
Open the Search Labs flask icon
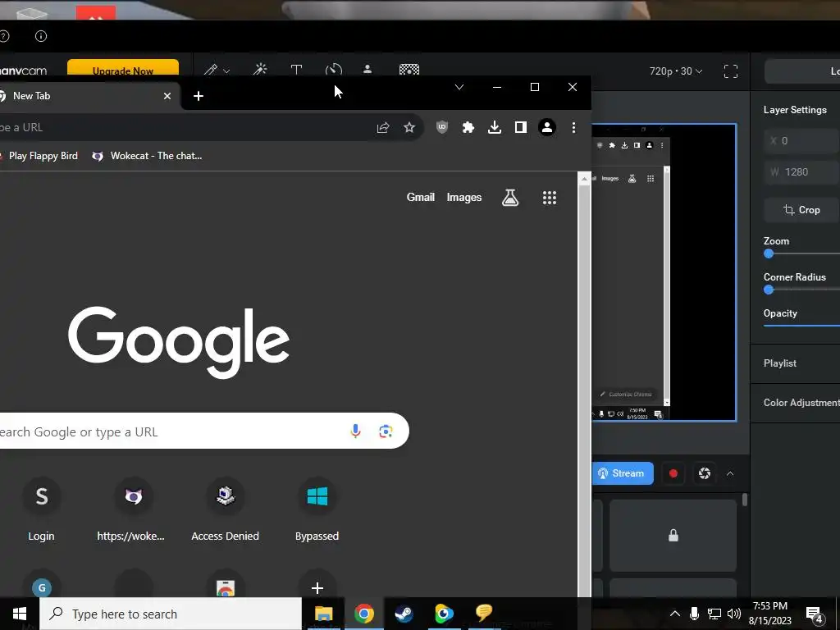pos(510,198)
